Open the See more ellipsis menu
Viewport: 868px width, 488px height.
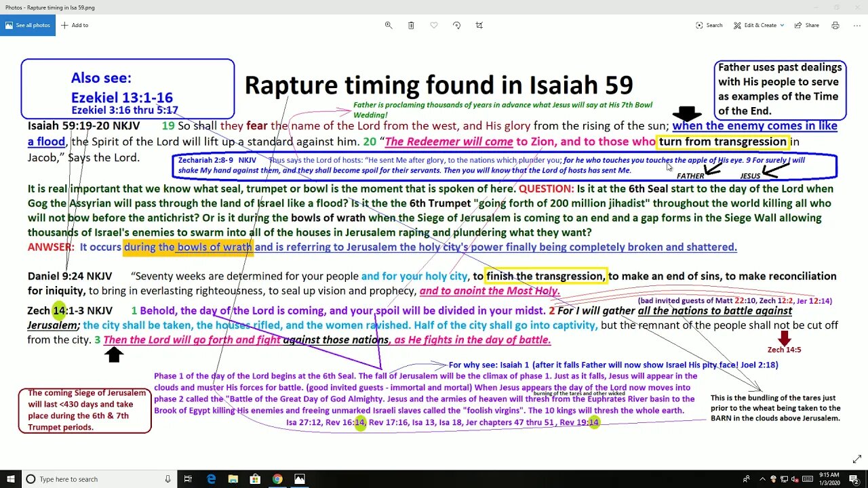pyautogui.click(x=856, y=25)
